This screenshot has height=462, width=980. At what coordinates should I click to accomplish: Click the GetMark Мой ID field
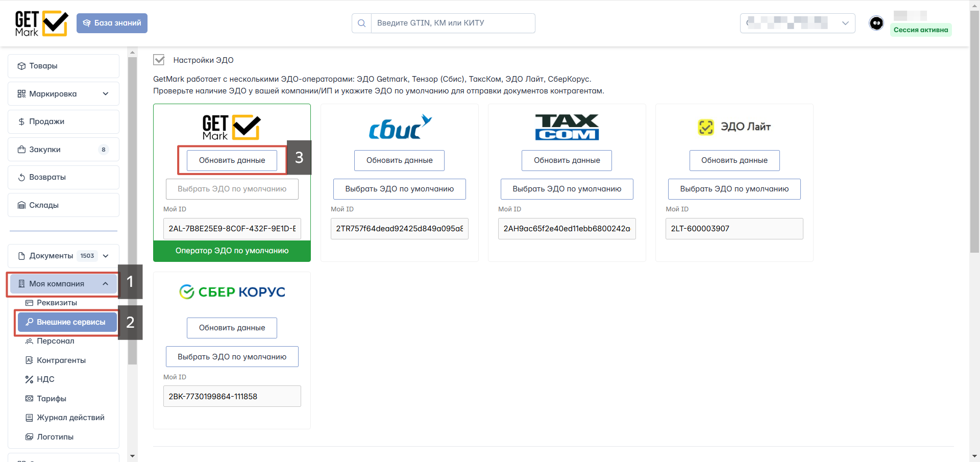pyautogui.click(x=232, y=229)
